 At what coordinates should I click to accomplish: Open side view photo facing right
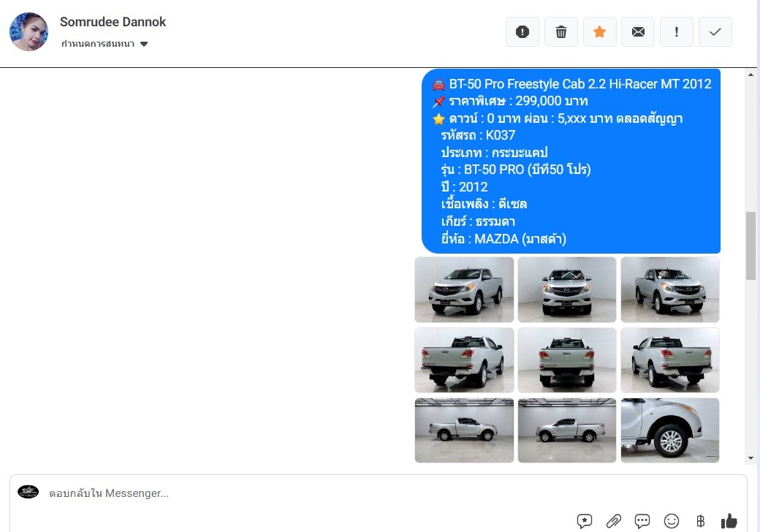(x=464, y=430)
